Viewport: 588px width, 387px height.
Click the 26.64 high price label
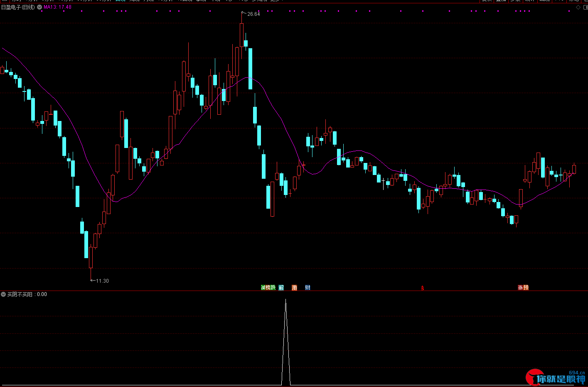tap(253, 14)
